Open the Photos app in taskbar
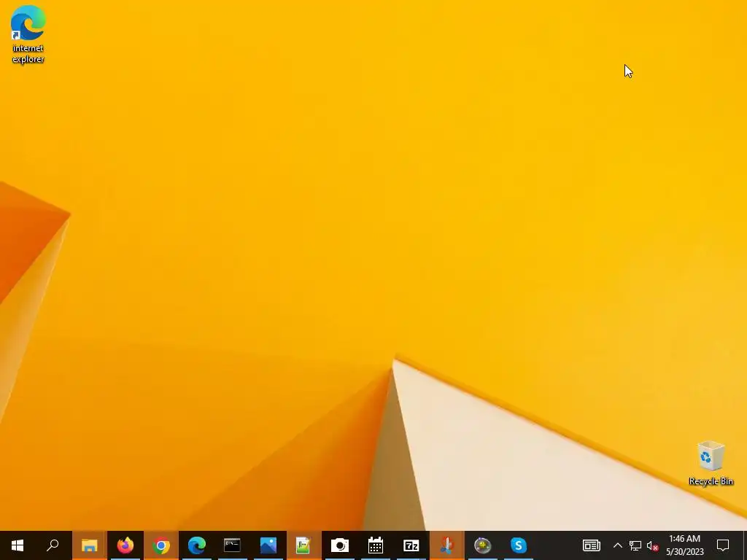This screenshot has height=560, width=747. tap(268, 545)
